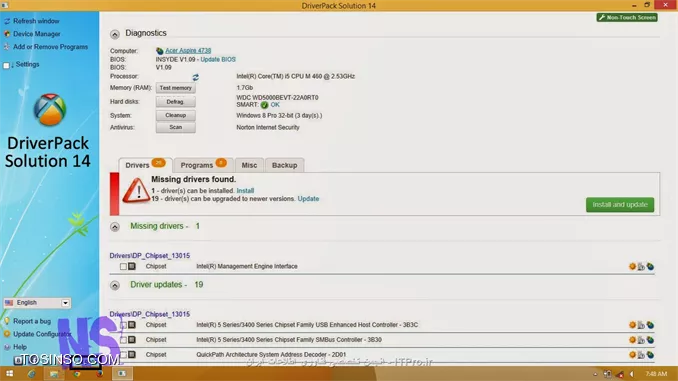
Task: Click globe icon on Management Engine Interface row
Action: click(x=650, y=266)
